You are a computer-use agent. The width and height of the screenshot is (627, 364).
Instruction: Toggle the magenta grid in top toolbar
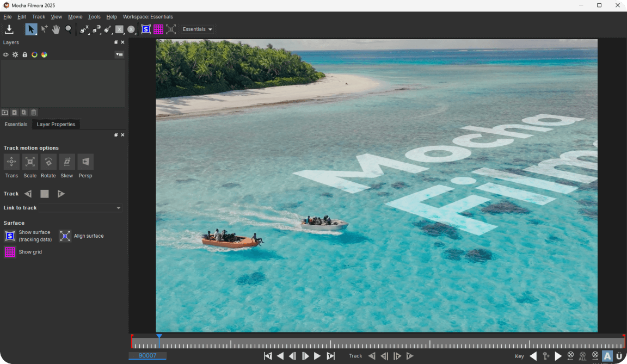(x=158, y=29)
